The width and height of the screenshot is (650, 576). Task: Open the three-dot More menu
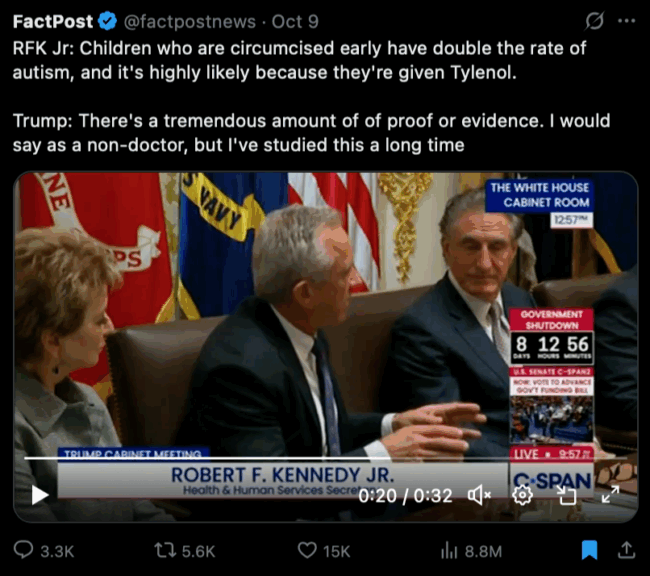[626, 20]
